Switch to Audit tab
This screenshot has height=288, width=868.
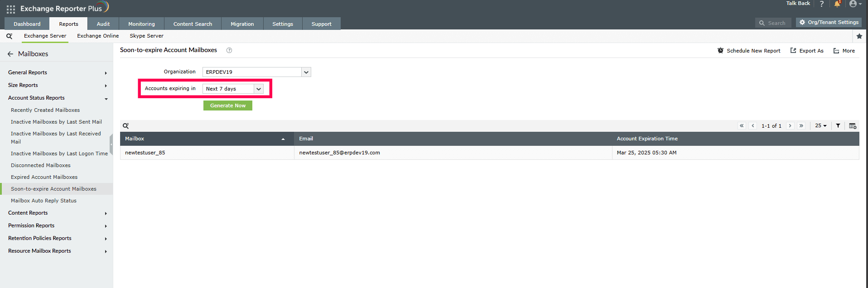(103, 24)
